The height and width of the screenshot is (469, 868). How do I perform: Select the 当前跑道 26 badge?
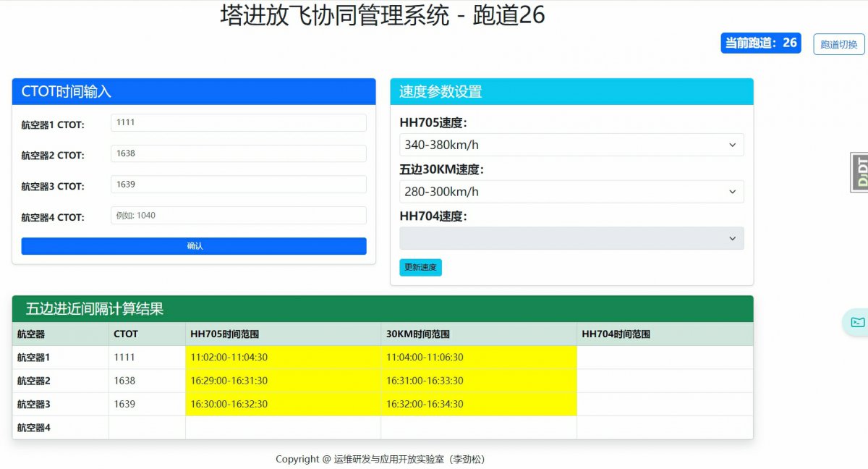pyautogui.click(x=760, y=43)
